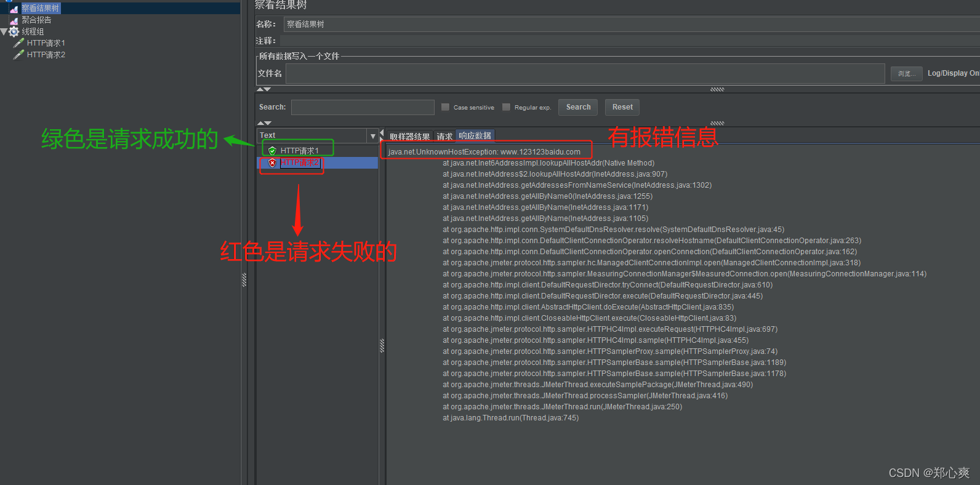Screen dimensions: 980x485
Task: Select HTTP请求1 label in the test plan tree
Action: click(46, 43)
